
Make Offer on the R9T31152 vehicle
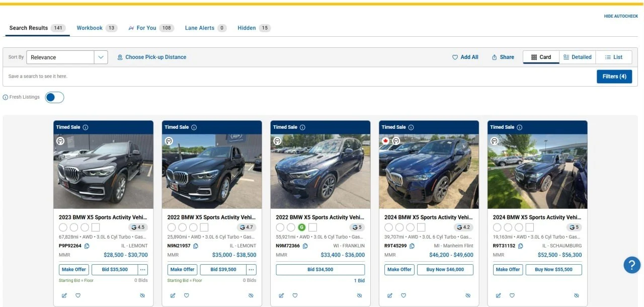point(508,269)
